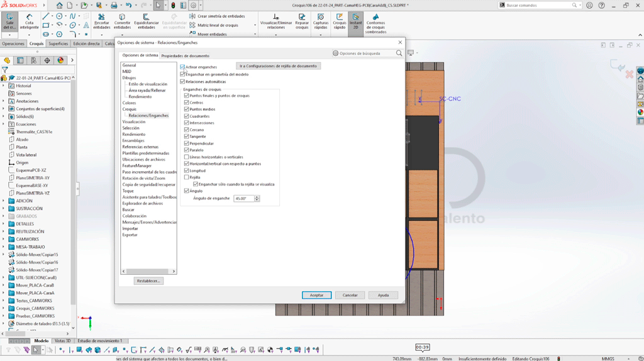
Task: Toggle Capturas rápidas tool
Action: [321, 21]
